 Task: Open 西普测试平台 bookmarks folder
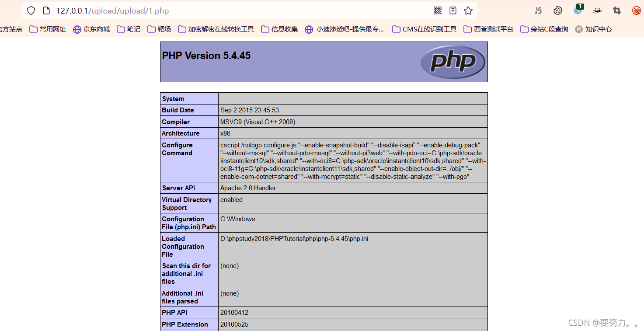tap(488, 29)
